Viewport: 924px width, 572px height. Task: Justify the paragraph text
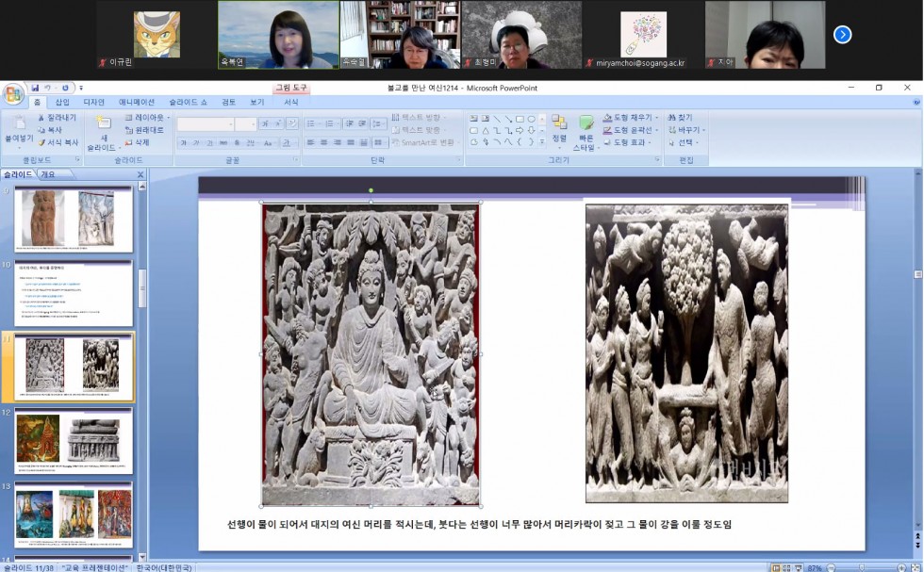click(351, 142)
